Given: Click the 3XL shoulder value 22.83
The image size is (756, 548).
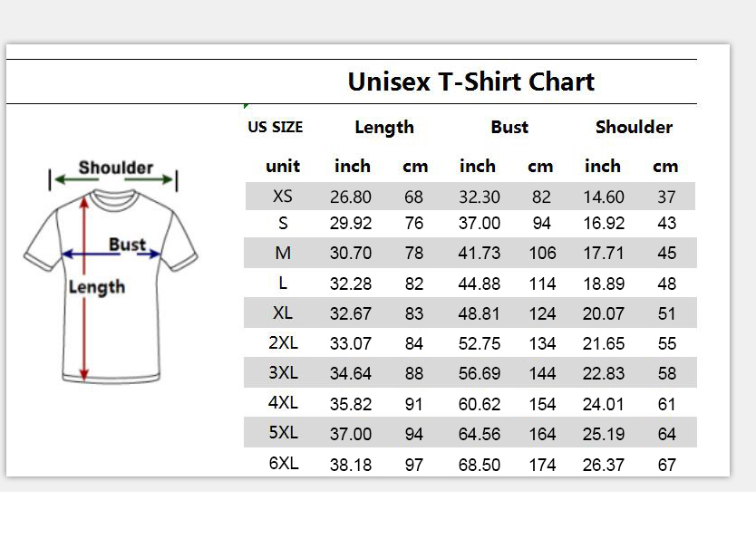Looking at the screenshot, I should tap(604, 373).
